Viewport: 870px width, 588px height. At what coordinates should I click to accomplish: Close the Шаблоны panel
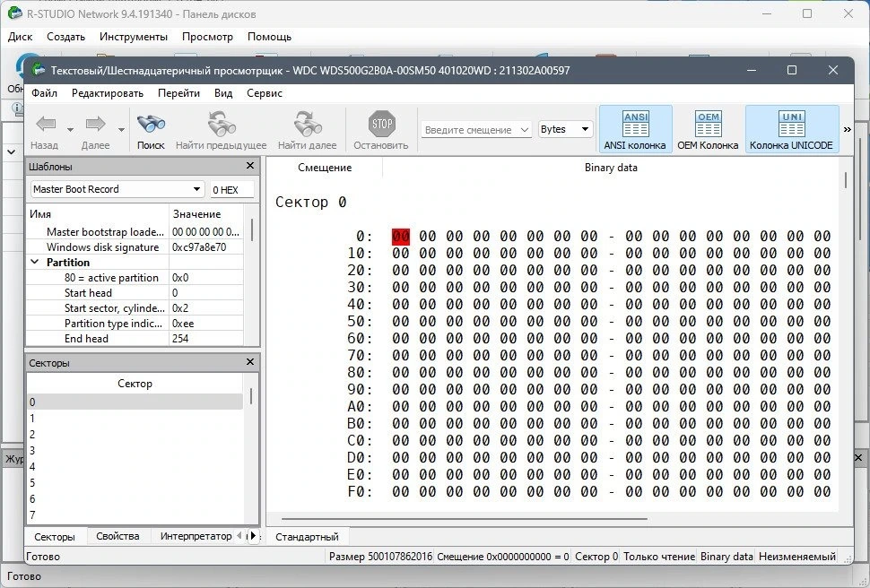[x=249, y=166]
